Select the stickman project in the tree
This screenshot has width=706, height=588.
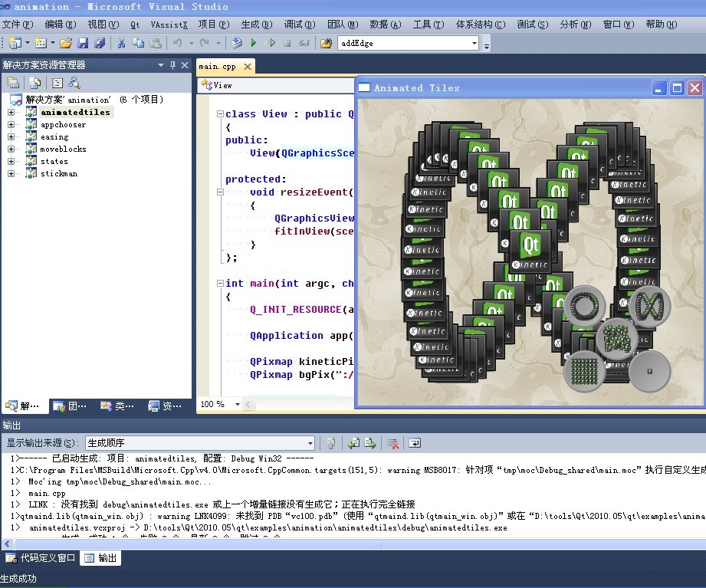point(58,173)
